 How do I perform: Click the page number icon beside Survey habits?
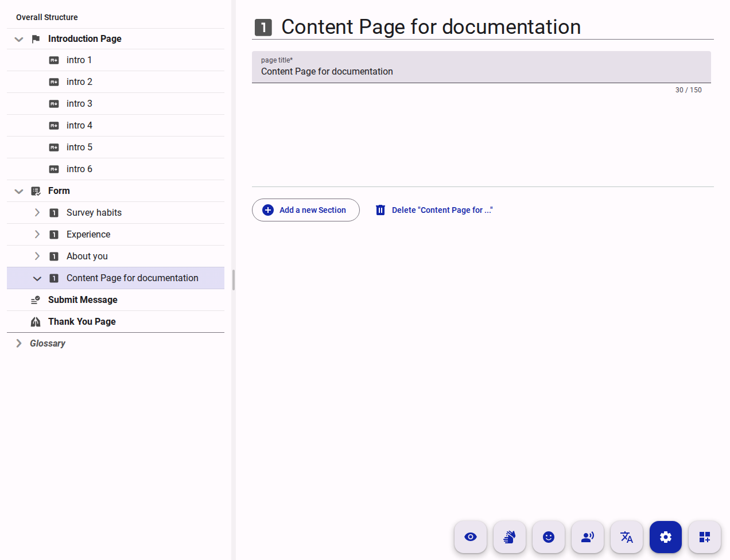pyautogui.click(x=54, y=213)
